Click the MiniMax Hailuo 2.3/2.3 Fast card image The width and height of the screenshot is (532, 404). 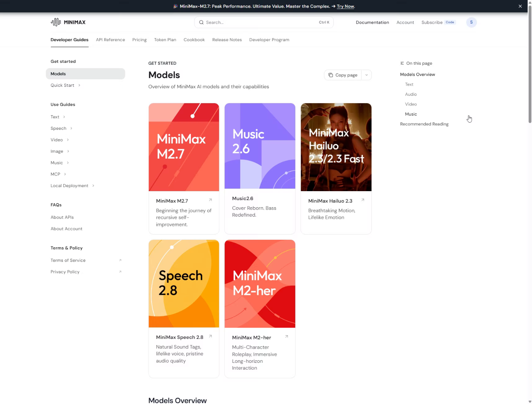coord(336,147)
